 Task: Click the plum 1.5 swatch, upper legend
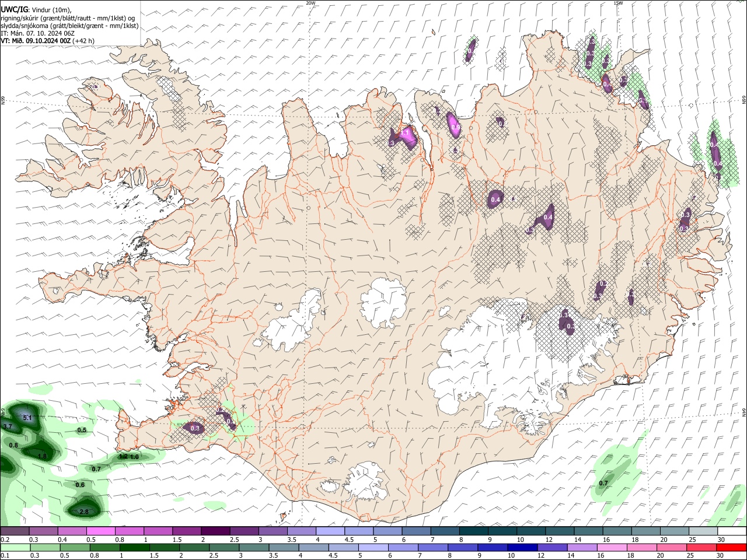(187, 531)
